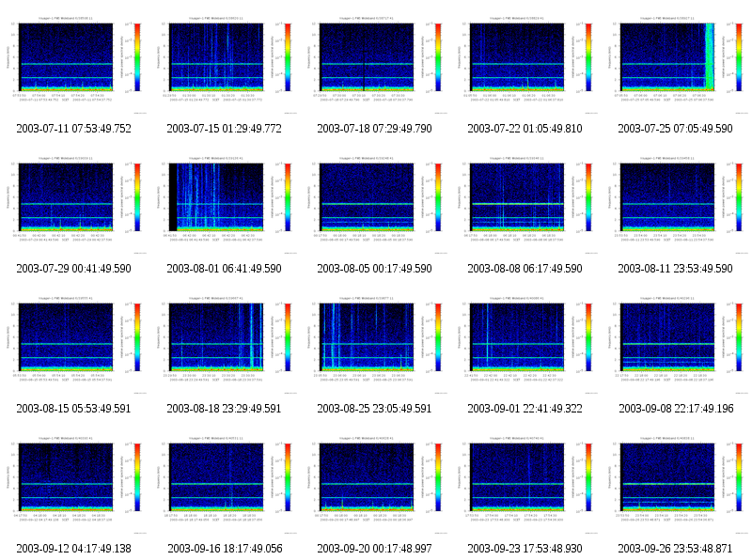This screenshot has width=752, height=560.
Task: Click the caption text 2003-09-01 22:41:49.322
Action: coord(525,409)
